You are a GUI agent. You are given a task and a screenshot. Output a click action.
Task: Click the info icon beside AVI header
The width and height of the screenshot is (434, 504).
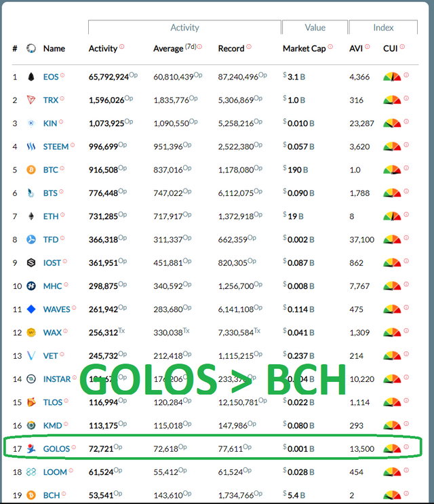click(367, 47)
